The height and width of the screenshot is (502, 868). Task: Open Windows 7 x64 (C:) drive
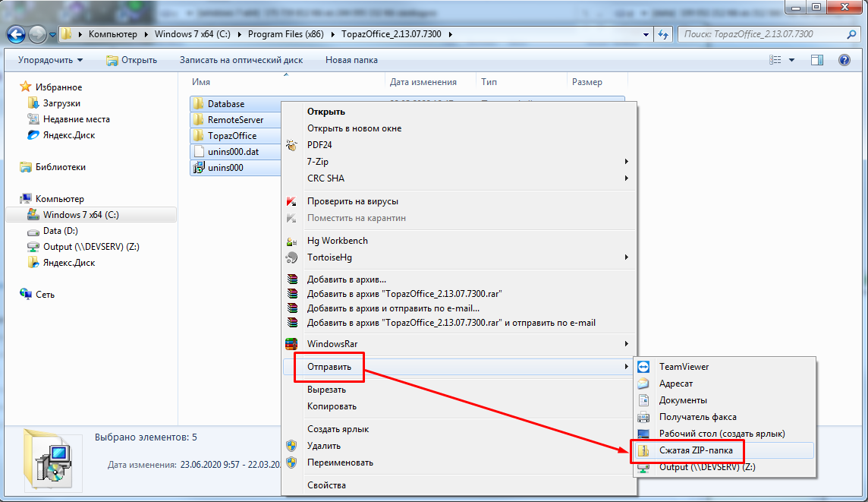click(81, 215)
